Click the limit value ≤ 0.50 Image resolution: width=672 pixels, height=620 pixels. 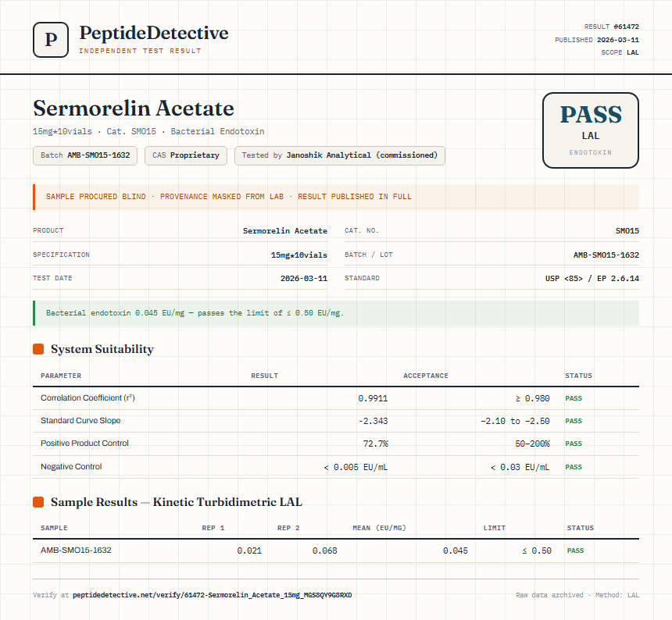[x=537, y=551]
